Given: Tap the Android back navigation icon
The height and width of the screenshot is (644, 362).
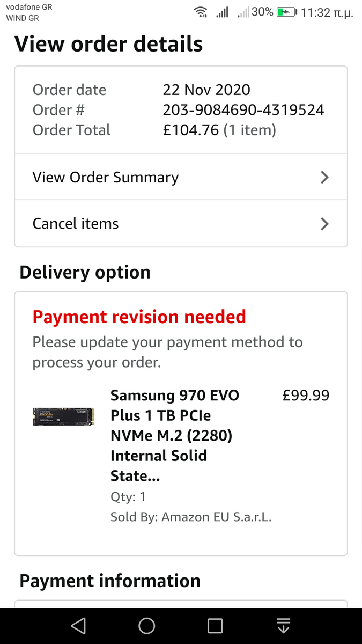Looking at the screenshot, I should click(78, 625).
